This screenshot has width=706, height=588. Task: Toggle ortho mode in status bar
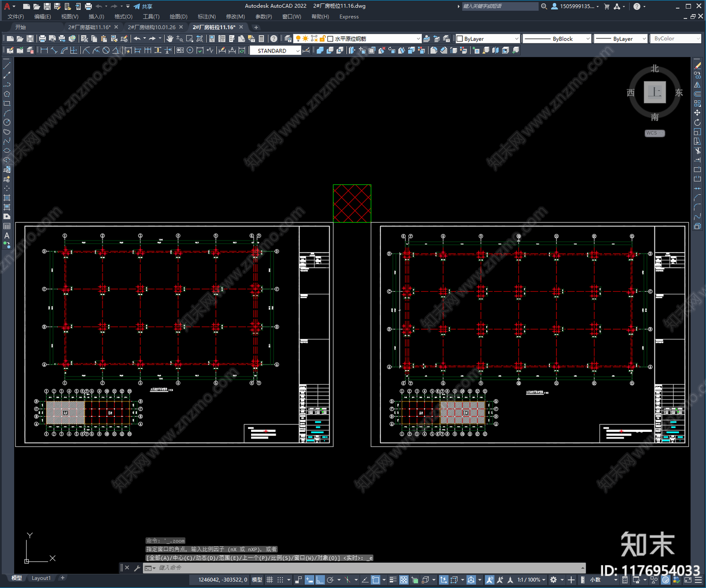(320, 580)
